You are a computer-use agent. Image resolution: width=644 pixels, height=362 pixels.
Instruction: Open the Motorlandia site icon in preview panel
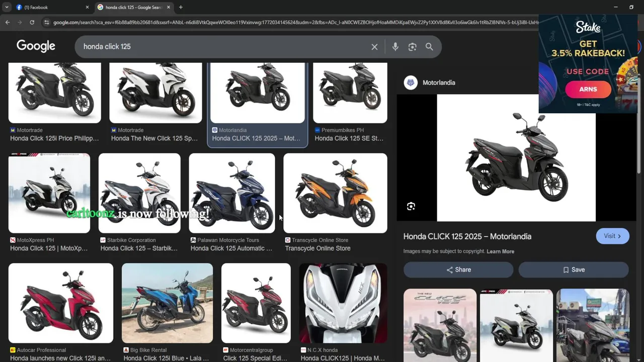(411, 82)
